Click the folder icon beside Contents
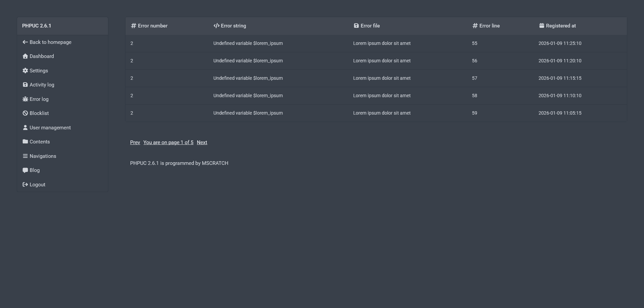This screenshot has height=308, width=644. (25, 142)
